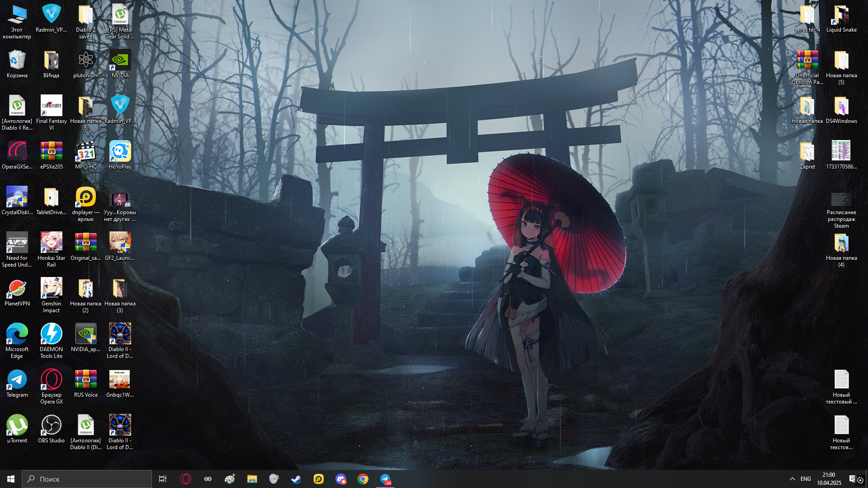Select the Gnbqc1W... image file

[120, 384]
